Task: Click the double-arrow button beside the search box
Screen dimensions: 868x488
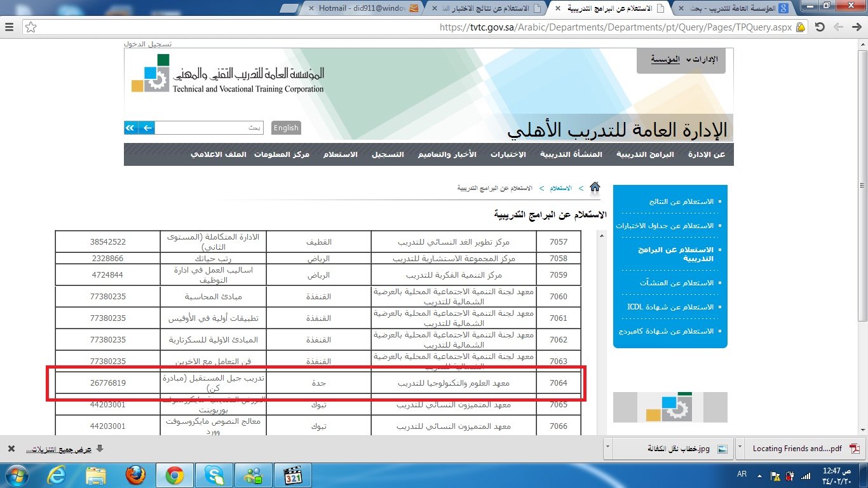Action: [130, 128]
